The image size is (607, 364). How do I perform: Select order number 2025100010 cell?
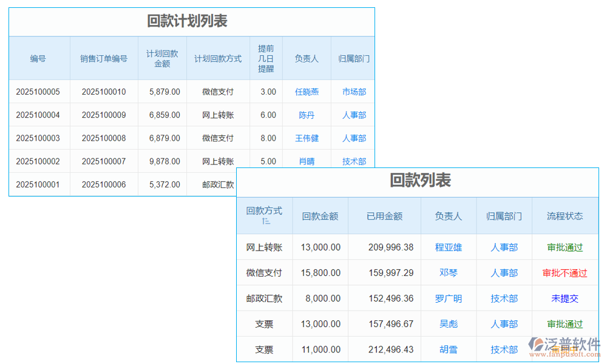pos(104,92)
